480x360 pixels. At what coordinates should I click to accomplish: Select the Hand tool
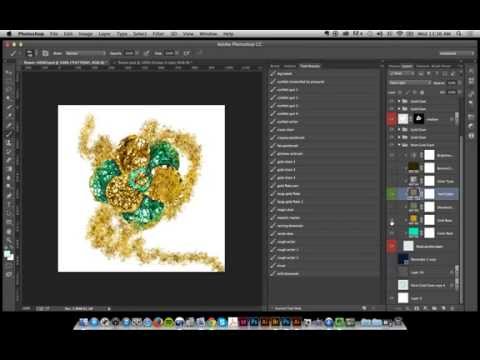coord(9,231)
